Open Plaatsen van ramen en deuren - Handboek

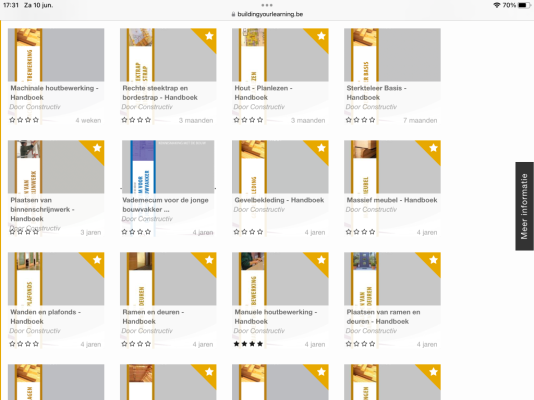point(383,317)
